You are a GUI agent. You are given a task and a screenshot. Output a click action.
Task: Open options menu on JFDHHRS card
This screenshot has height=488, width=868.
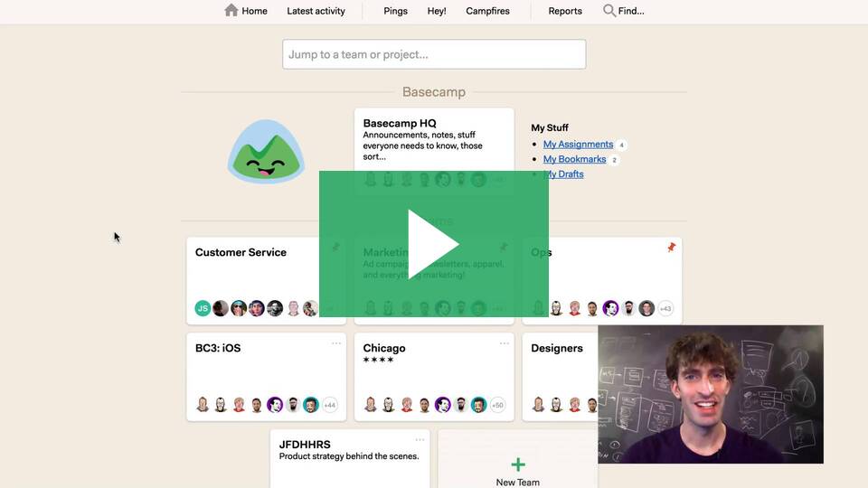[420, 440]
